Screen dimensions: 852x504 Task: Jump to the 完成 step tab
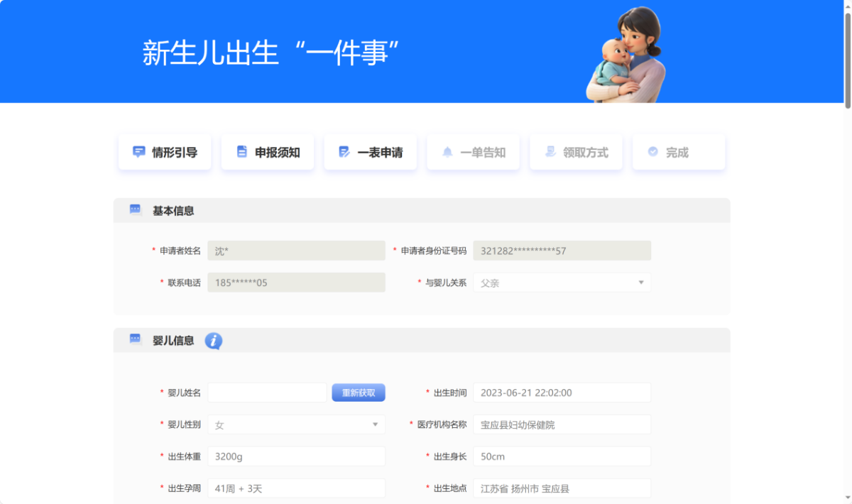coord(679,152)
